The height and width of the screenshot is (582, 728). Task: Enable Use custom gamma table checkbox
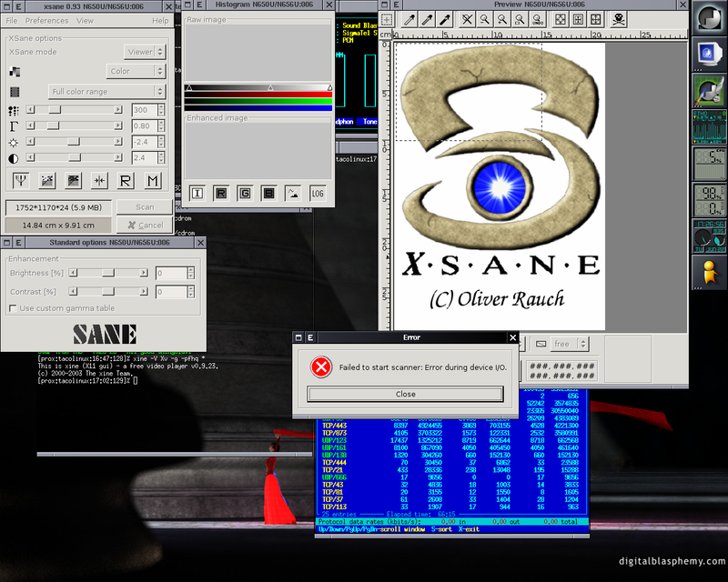pyautogui.click(x=13, y=308)
